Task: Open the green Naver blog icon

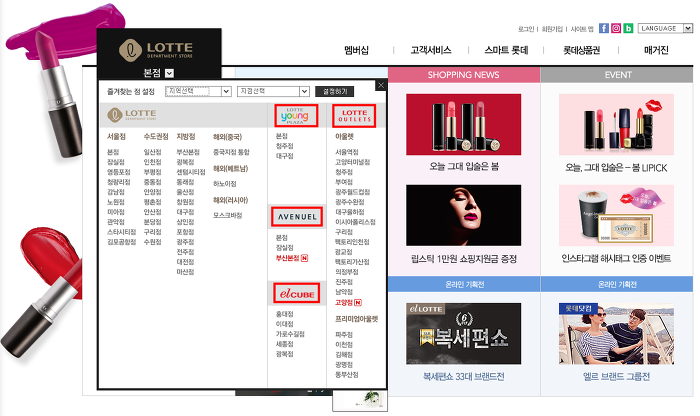Action: click(x=629, y=28)
